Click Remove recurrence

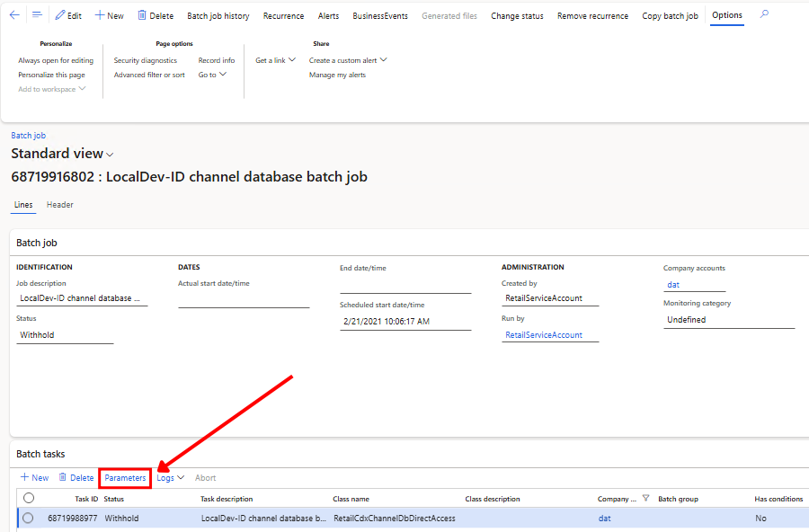tap(593, 16)
